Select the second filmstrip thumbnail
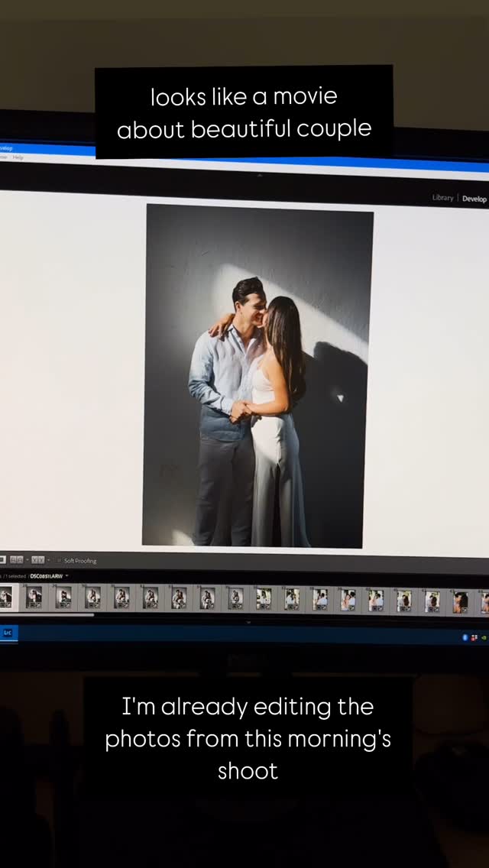 coord(34,598)
